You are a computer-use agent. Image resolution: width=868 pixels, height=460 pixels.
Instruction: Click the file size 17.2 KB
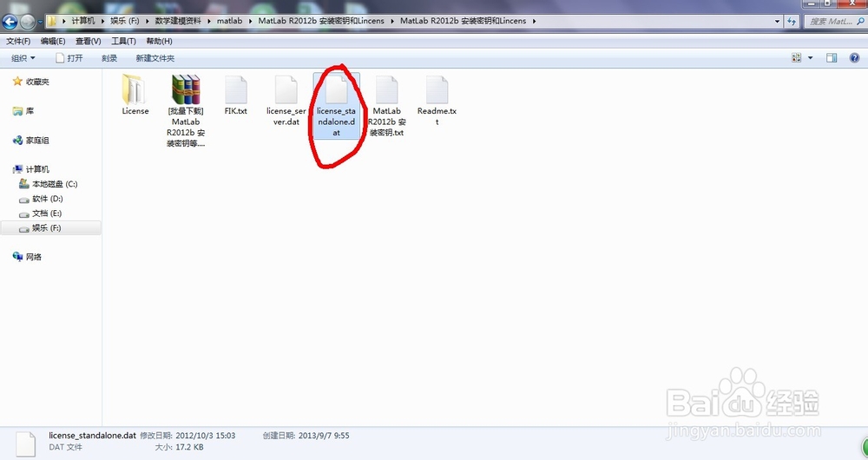click(x=189, y=447)
